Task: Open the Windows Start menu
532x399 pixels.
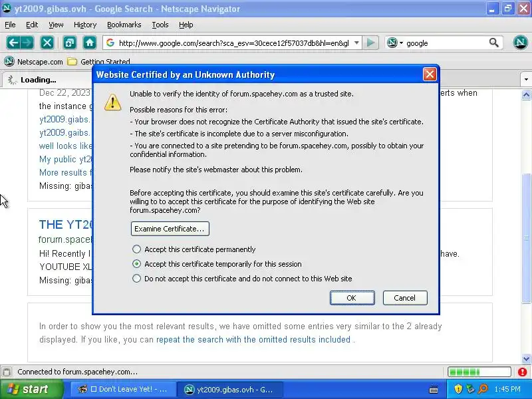Action: [31, 389]
